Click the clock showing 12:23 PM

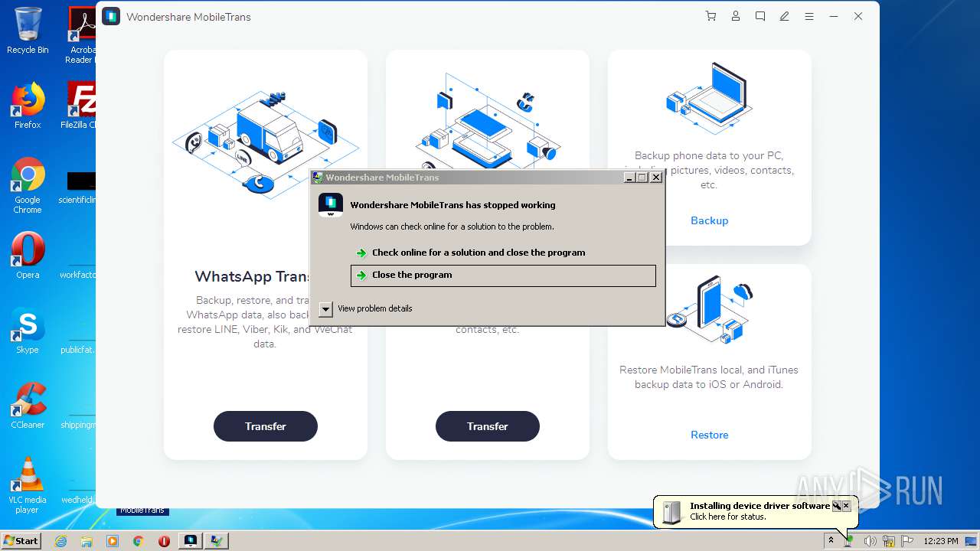coord(941,541)
